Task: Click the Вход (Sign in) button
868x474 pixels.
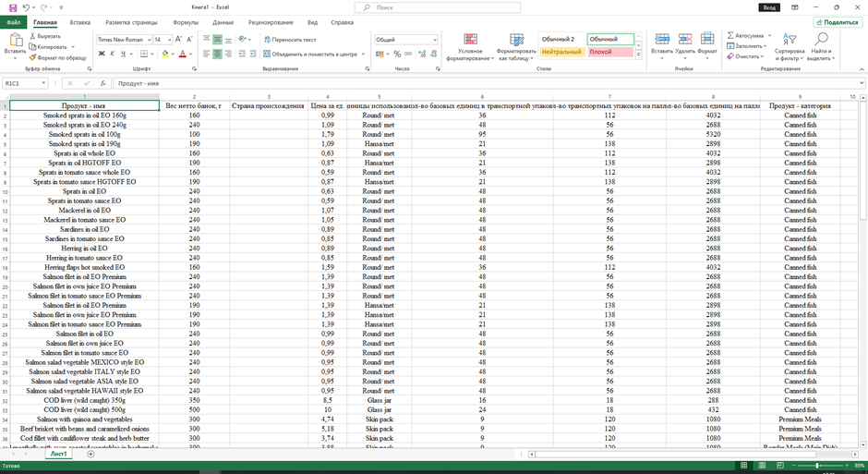Action: coord(769,7)
